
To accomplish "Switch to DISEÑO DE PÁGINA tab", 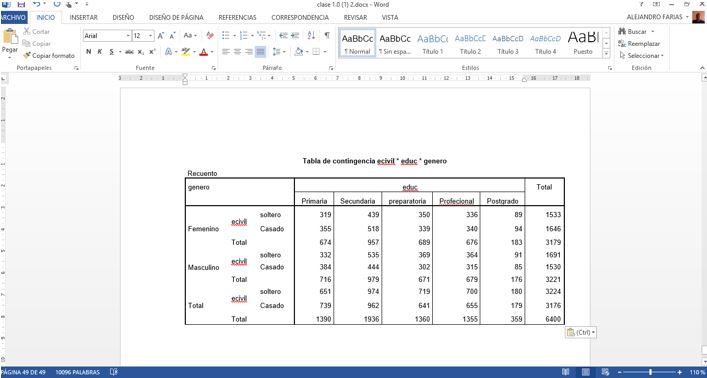I will point(176,18).
